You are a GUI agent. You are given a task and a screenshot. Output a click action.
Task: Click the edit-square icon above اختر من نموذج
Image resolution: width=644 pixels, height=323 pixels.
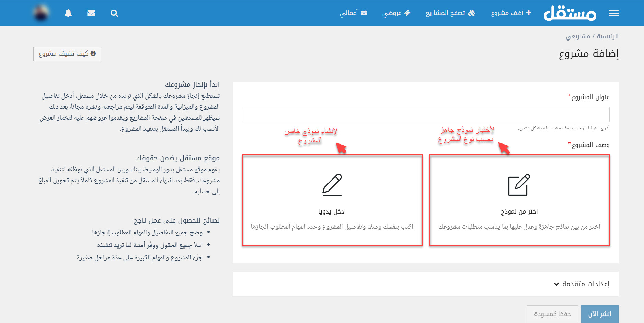(x=519, y=185)
